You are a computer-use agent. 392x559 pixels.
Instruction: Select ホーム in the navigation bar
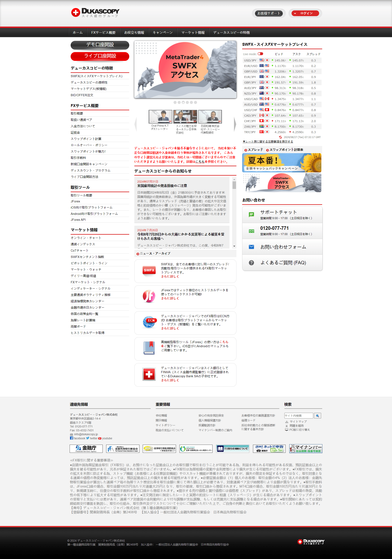click(x=78, y=32)
